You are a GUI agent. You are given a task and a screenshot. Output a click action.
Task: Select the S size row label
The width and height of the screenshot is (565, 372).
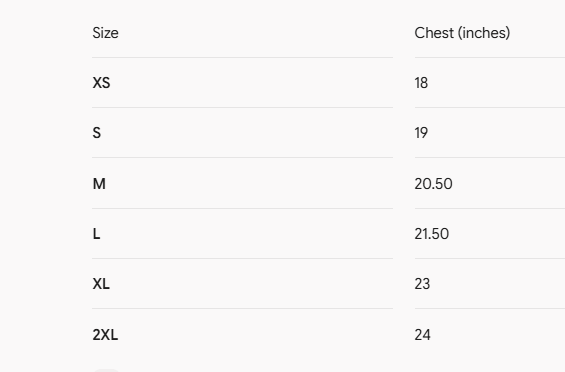point(97,133)
